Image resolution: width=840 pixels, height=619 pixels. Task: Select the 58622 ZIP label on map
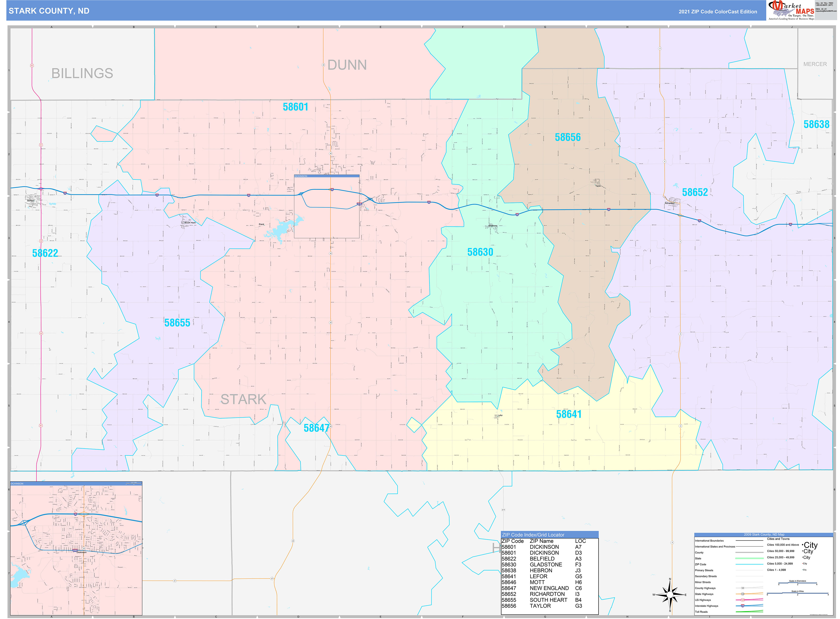(45, 253)
